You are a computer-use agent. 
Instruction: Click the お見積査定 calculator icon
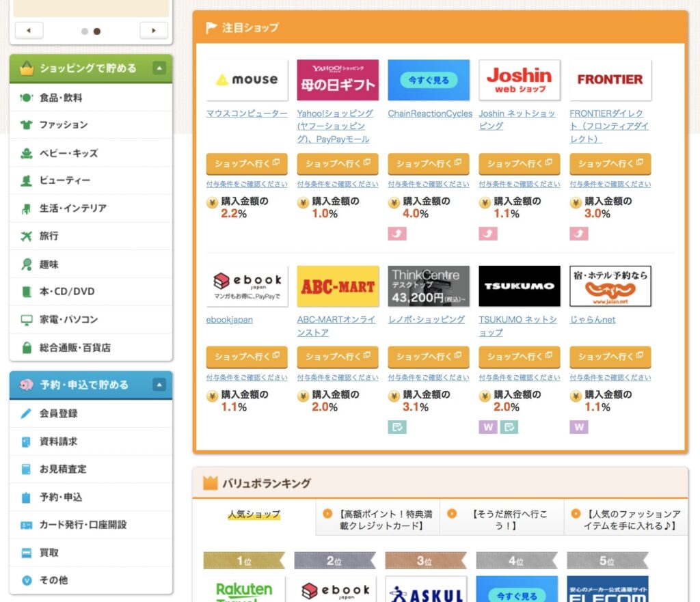click(27, 469)
